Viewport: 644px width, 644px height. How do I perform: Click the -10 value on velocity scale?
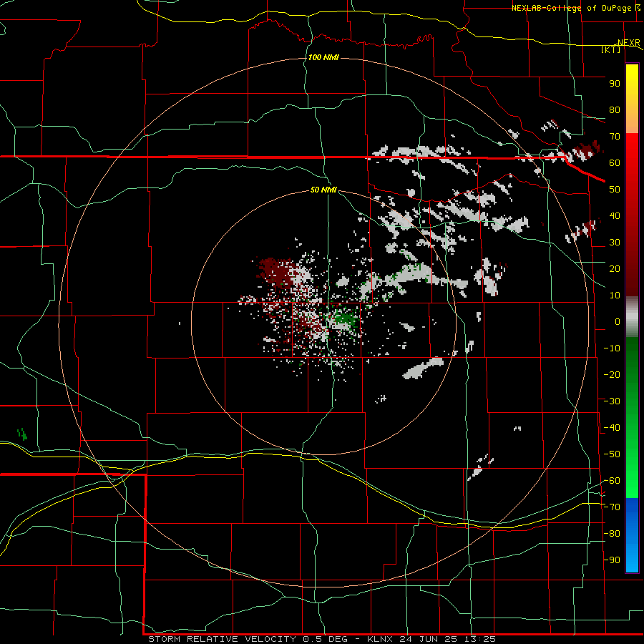pyautogui.click(x=612, y=348)
